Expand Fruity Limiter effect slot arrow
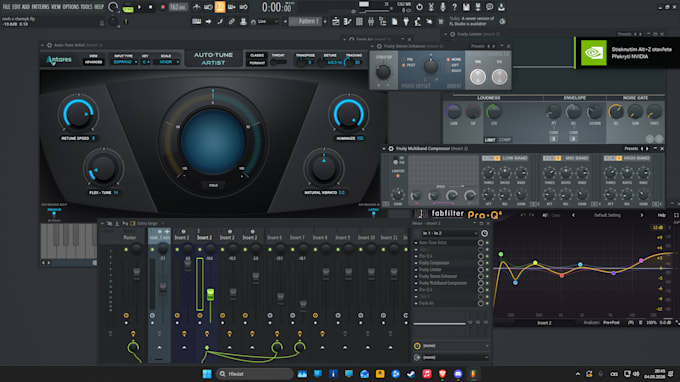 (x=416, y=270)
